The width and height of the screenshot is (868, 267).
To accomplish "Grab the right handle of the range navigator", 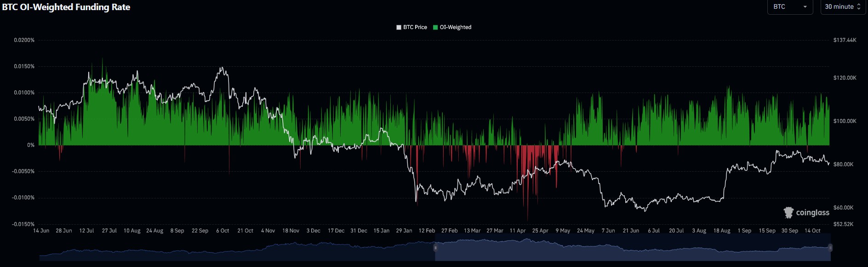I will tap(830, 248).
